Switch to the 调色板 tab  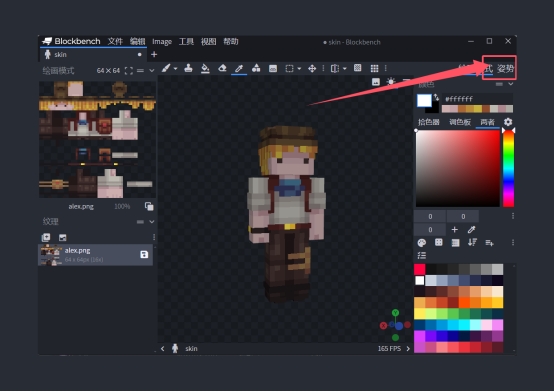tap(460, 122)
